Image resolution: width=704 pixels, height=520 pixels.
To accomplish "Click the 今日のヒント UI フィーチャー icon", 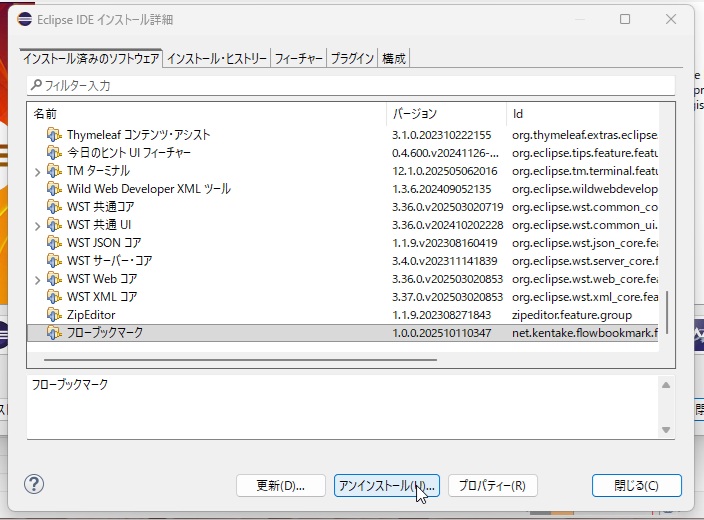I will point(54,153).
